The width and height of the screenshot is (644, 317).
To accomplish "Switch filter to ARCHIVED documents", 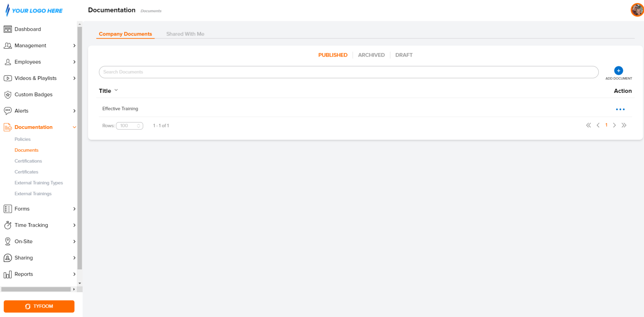I will coord(371,55).
